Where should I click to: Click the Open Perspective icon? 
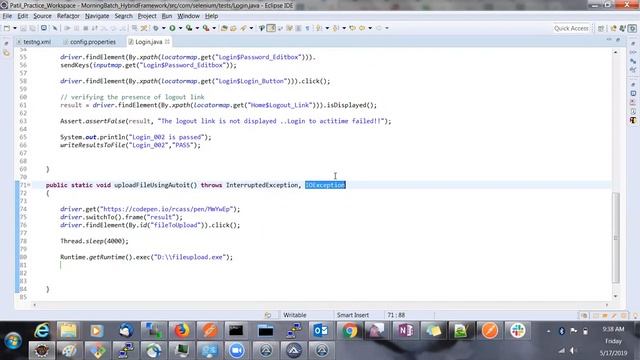[x=601, y=28]
